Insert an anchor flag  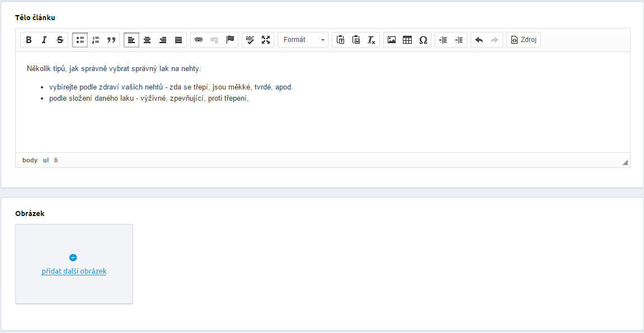(229, 40)
